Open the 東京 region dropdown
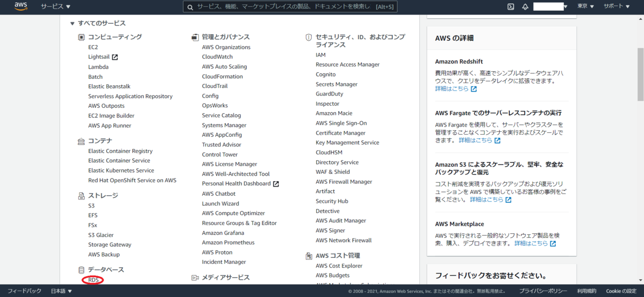Viewport: 644px width, 297px height. pos(586,6)
